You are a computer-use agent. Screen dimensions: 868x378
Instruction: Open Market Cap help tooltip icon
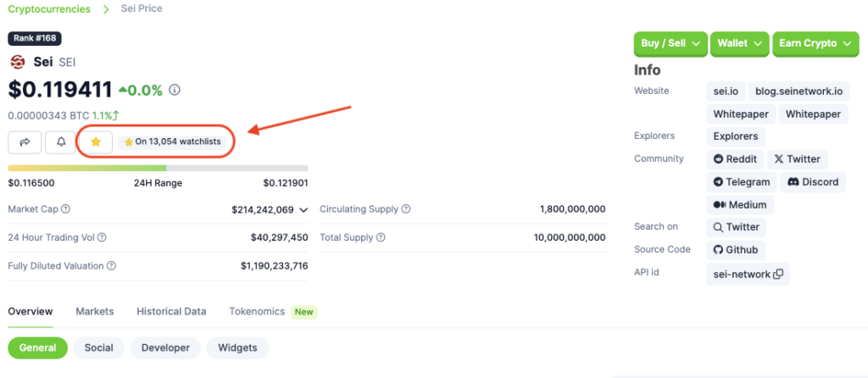[65, 209]
